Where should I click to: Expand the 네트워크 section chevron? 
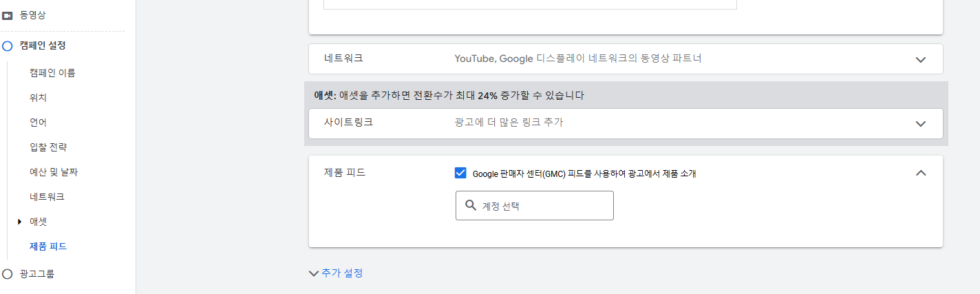[921, 59]
